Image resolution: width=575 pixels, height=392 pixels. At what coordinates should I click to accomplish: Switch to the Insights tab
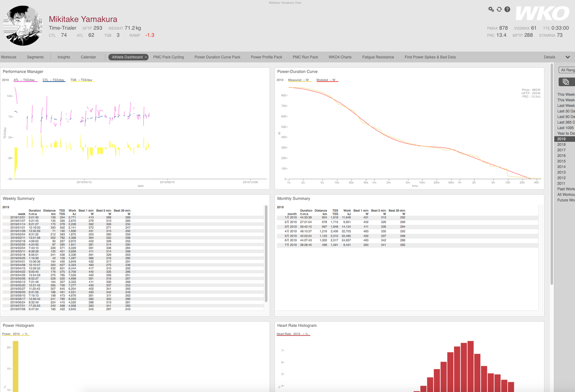point(64,57)
